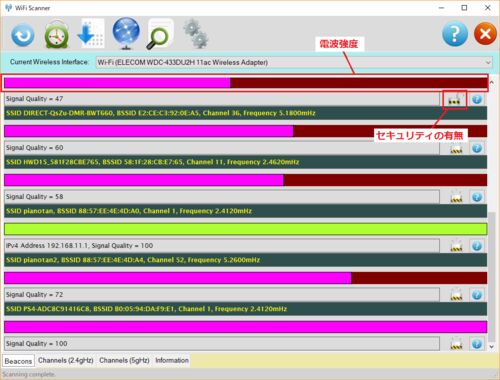Open the gears settings icon
Screen dimensions: 500x380
pyautogui.click(x=196, y=34)
